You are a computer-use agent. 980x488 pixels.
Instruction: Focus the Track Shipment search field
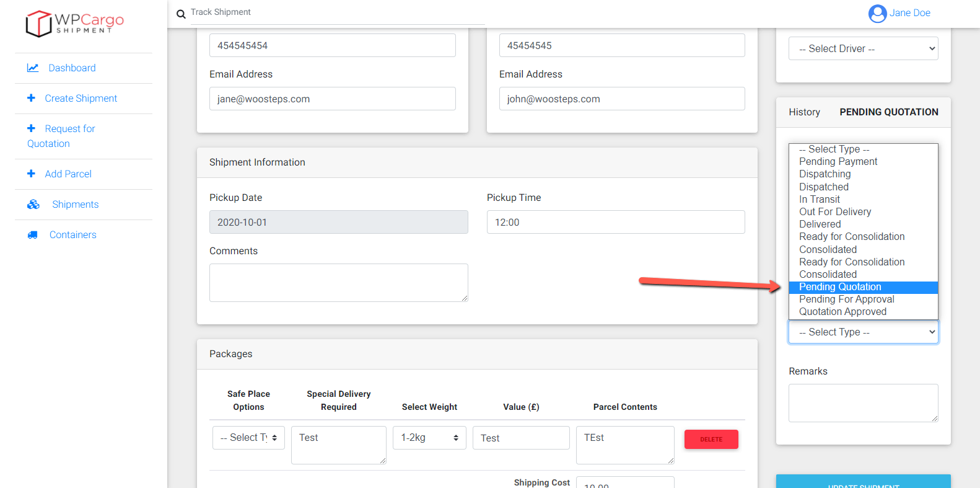(x=338, y=12)
